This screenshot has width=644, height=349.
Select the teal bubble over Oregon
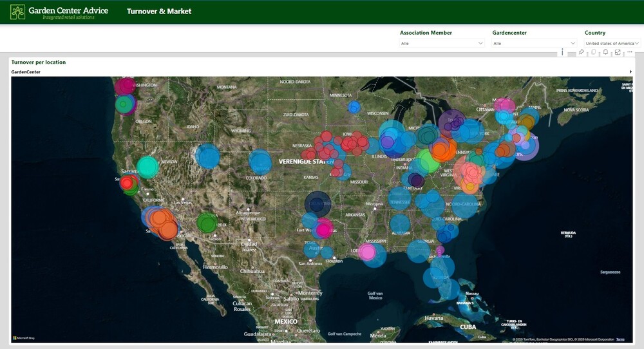click(124, 104)
